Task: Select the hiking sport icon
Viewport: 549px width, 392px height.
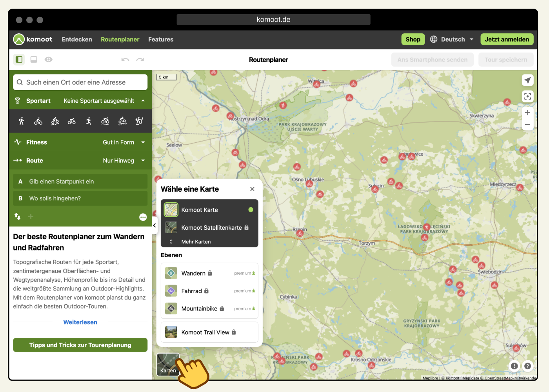Action: tap(22, 121)
